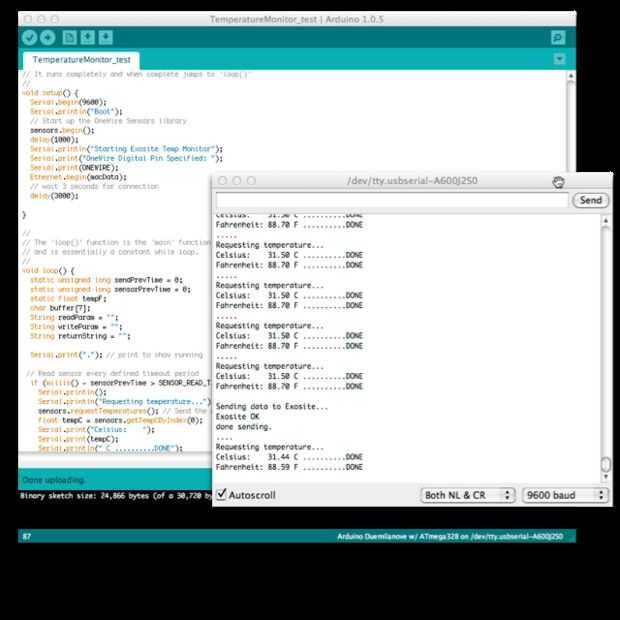Click the char buffer[7] code line
The image size is (620, 620).
coord(60,308)
